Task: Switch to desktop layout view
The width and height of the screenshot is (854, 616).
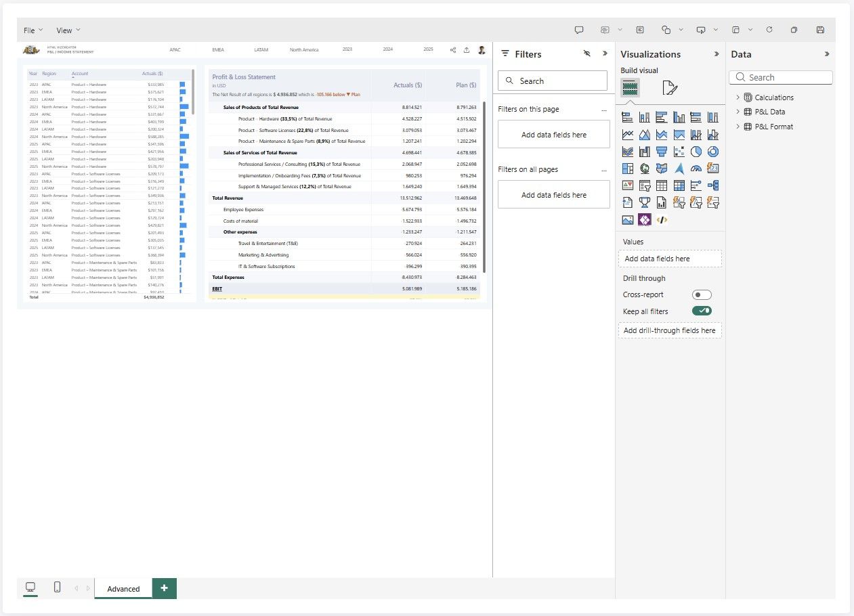Action: point(30,588)
